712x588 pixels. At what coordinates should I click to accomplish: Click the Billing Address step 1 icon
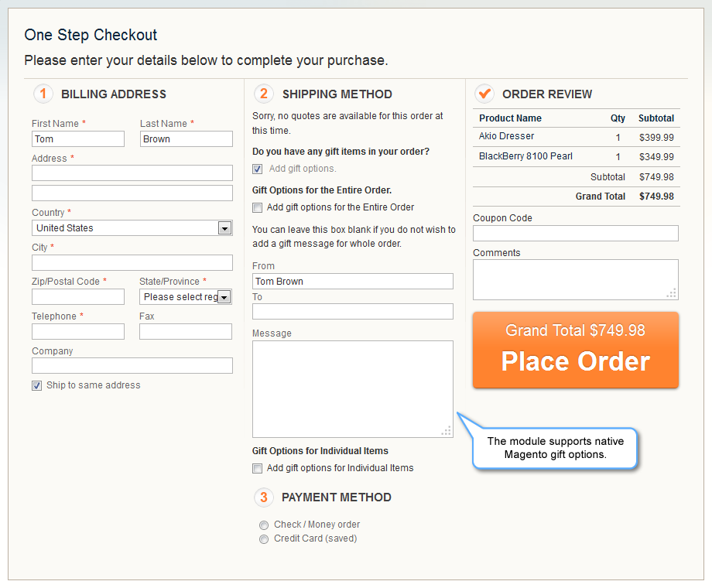click(x=43, y=94)
